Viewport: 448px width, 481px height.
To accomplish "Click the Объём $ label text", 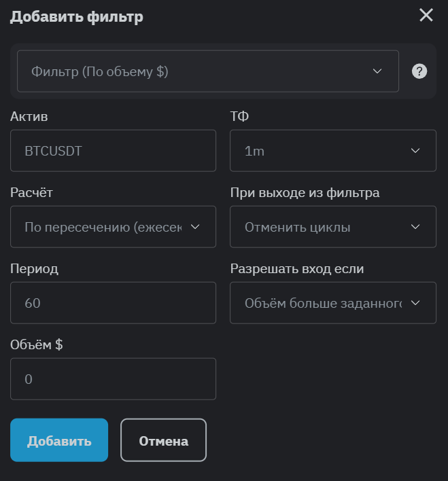I will tap(37, 344).
